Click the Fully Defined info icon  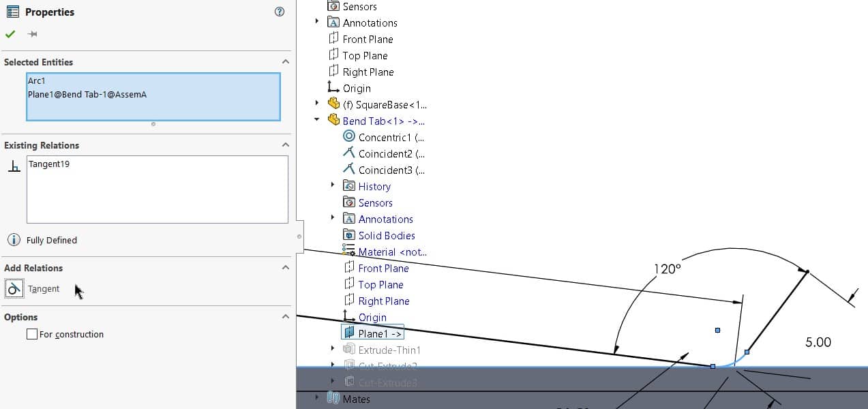[x=13, y=239]
